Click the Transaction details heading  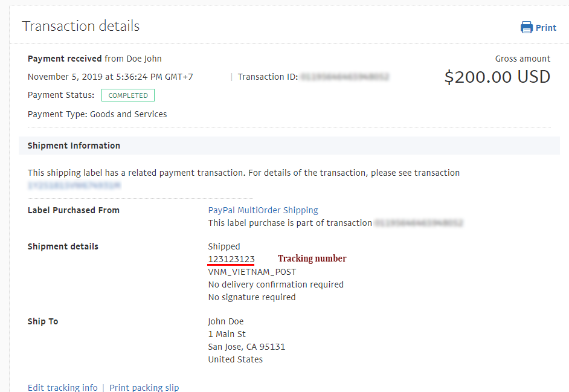tap(81, 26)
